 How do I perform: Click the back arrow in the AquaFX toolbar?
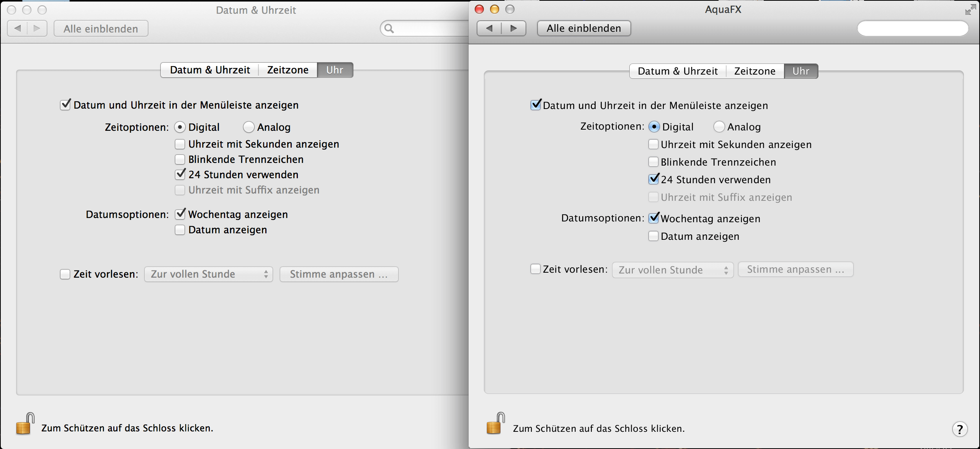pyautogui.click(x=490, y=28)
